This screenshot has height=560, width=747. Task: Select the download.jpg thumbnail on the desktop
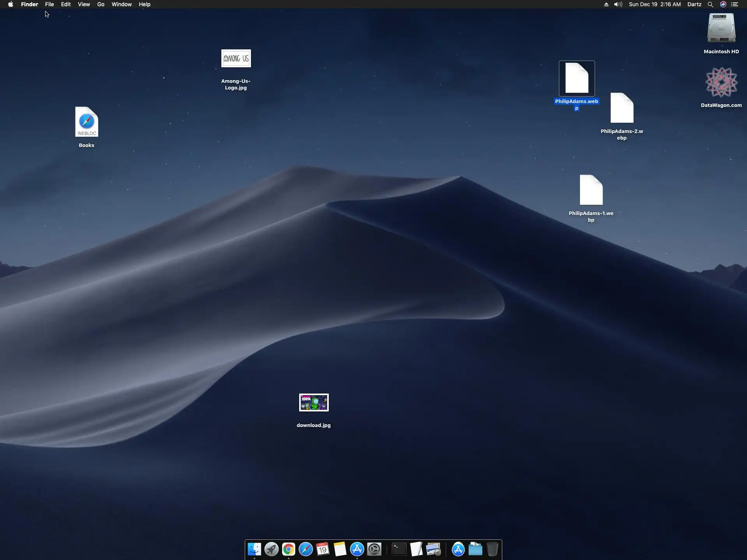(x=314, y=402)
